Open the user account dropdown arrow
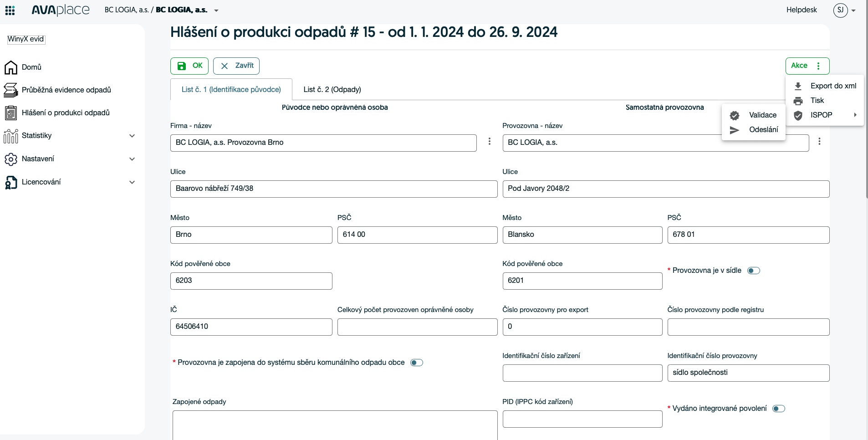 (853, 10)
